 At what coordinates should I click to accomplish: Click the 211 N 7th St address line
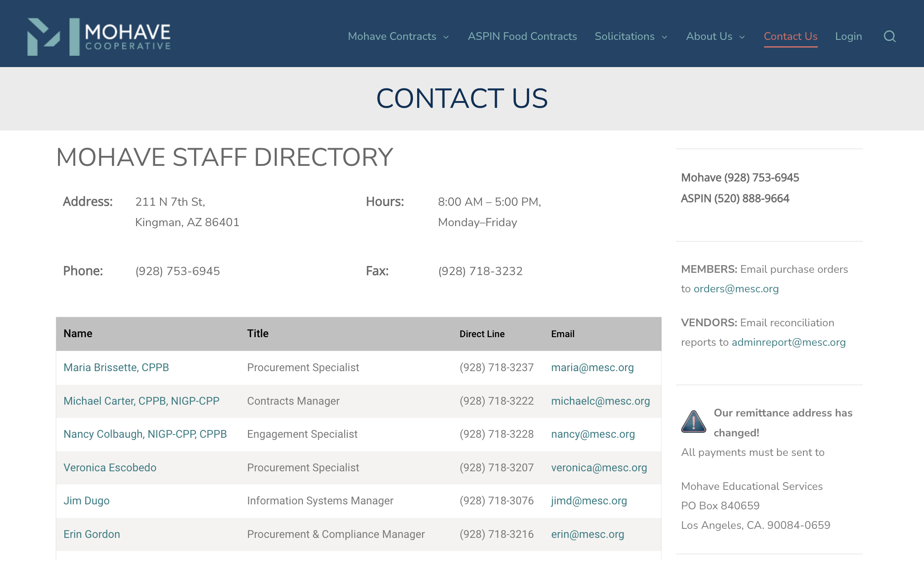170,202
